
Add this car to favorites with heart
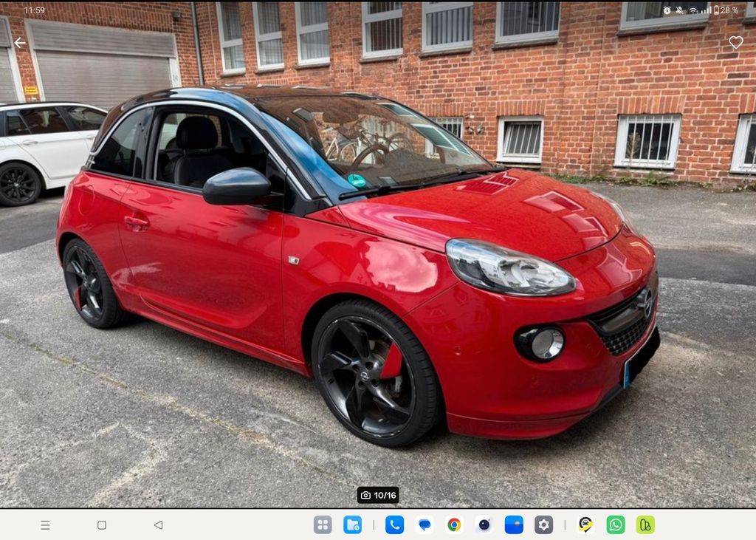[735, 43]
